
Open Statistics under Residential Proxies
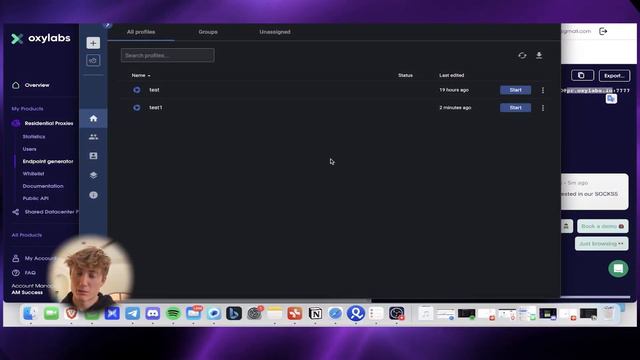tap(34, 137)
